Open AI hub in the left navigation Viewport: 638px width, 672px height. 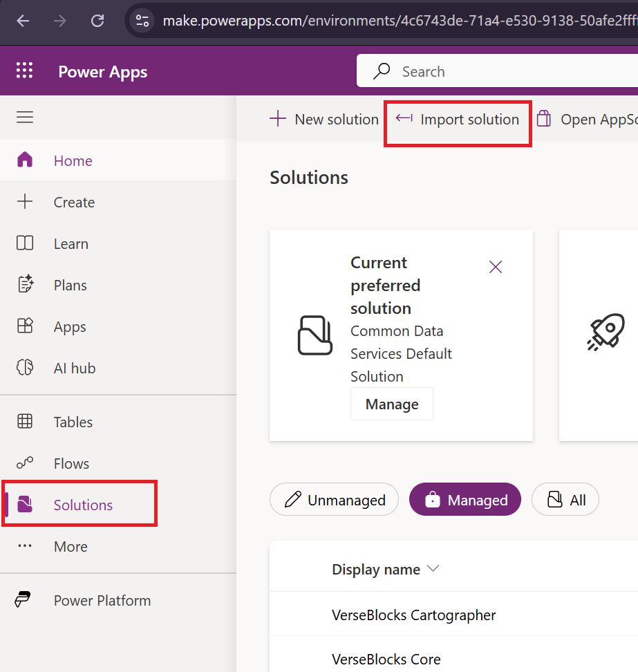pyautogui.click(x=118, y=368)
